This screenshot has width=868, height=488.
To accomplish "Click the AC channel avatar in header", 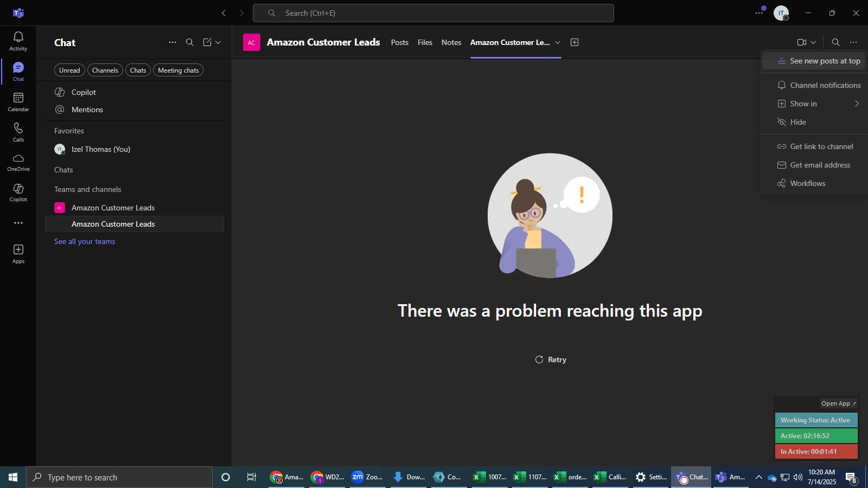I will (252, 42).
